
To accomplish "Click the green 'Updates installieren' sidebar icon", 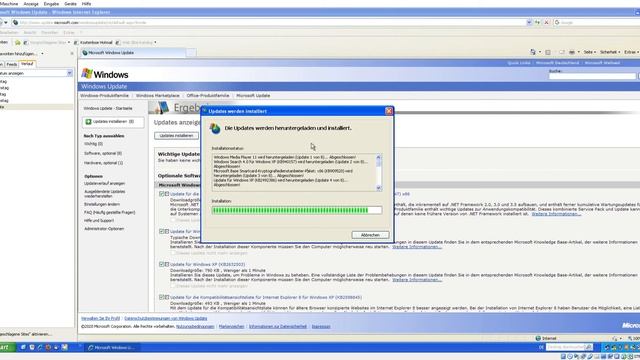I will point(88,122).
